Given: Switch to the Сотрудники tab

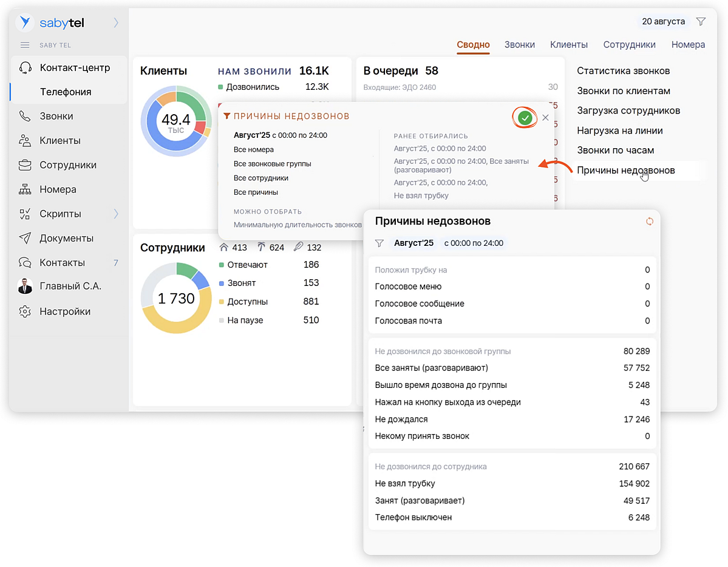Looking at the screenshot, I should (629, 44).
